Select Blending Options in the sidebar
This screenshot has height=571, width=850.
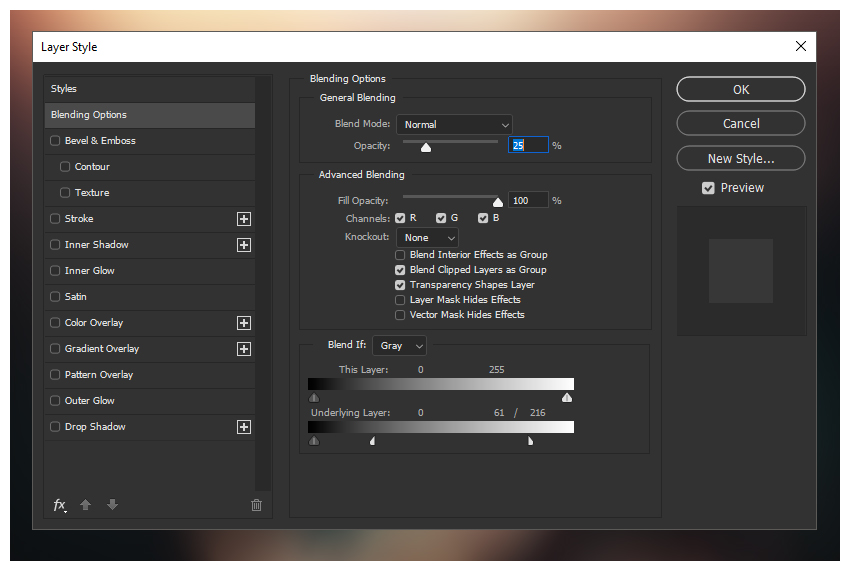point(150,115)
